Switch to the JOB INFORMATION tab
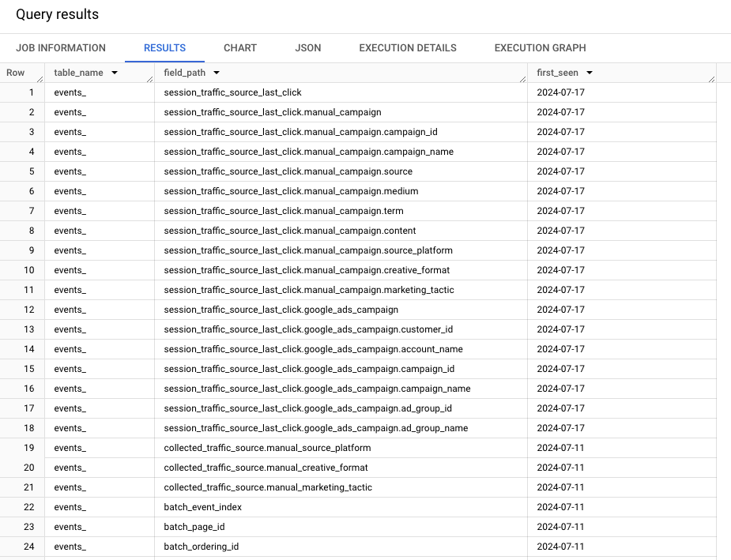731x560 pixels. pyautogui.click(x=61, y=47)
